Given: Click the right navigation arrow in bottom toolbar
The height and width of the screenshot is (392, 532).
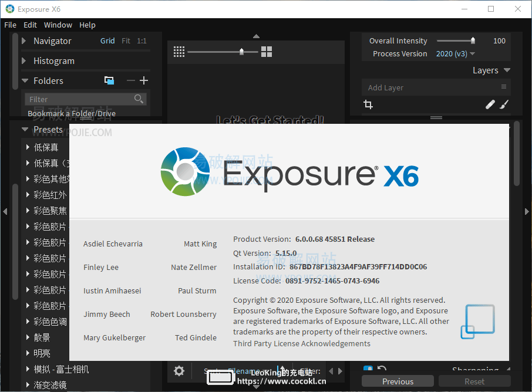Looking at the screenshot, I should click(x=340, y=371).
